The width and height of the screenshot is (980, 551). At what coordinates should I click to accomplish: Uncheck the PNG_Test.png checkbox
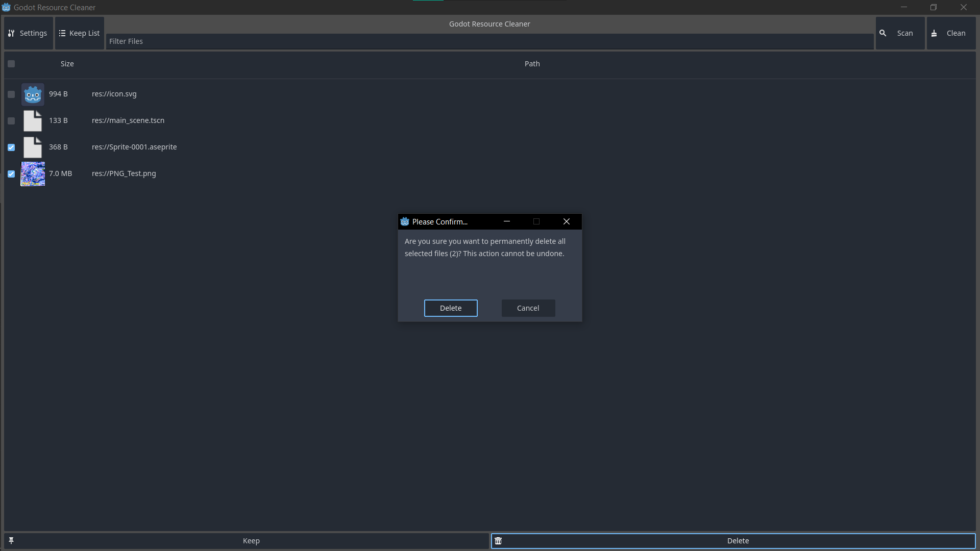pyautogui.click(x=11, y=174)
